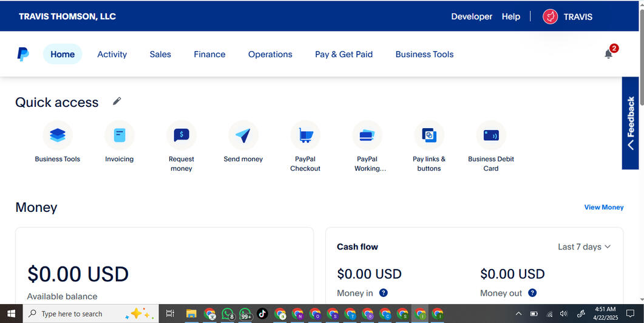Image resolution: width=644 pixels, height=323 pixels.
Task: Open the Pay links & buttons icon
Action: [429, 135]
